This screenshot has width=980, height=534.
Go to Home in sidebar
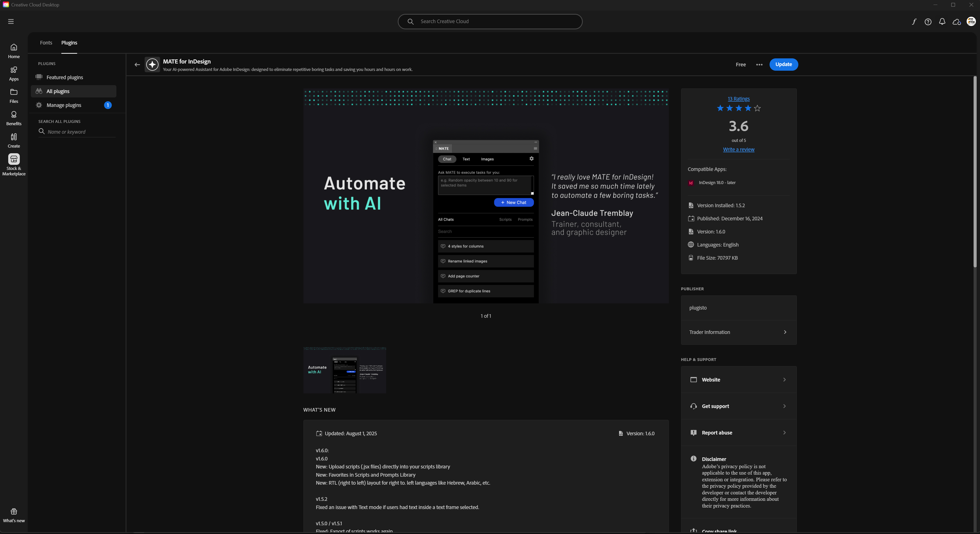tap(14, 51)
